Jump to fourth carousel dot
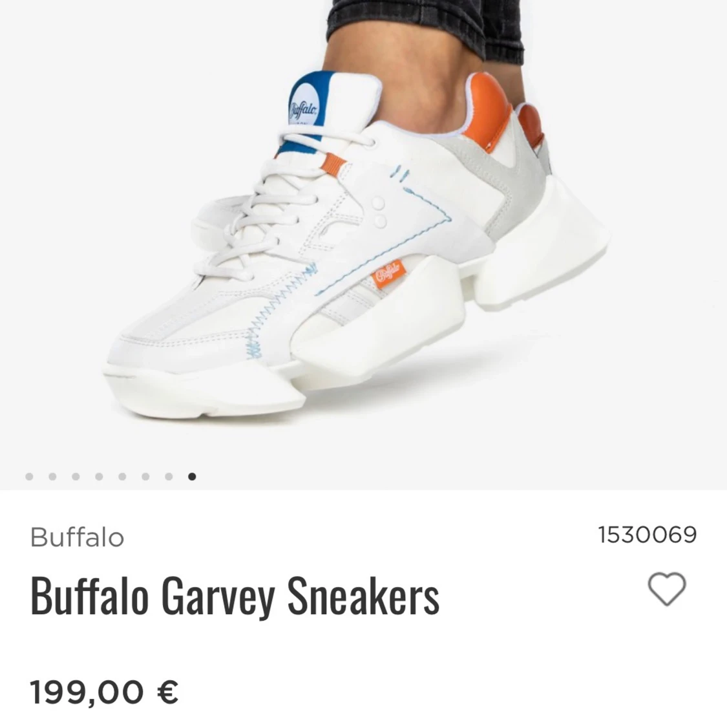This screenshot has height=728, width=727. click(x=99, y=476)
